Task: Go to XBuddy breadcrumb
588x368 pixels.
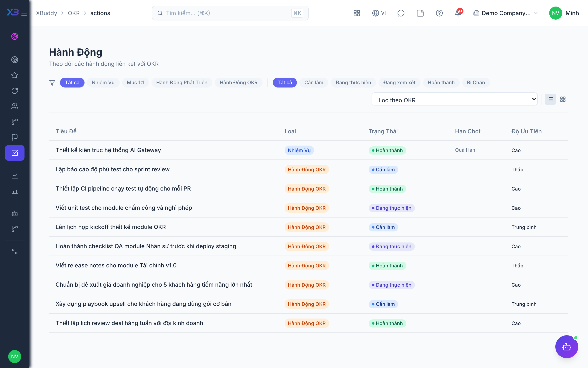Action: point(46,13)
